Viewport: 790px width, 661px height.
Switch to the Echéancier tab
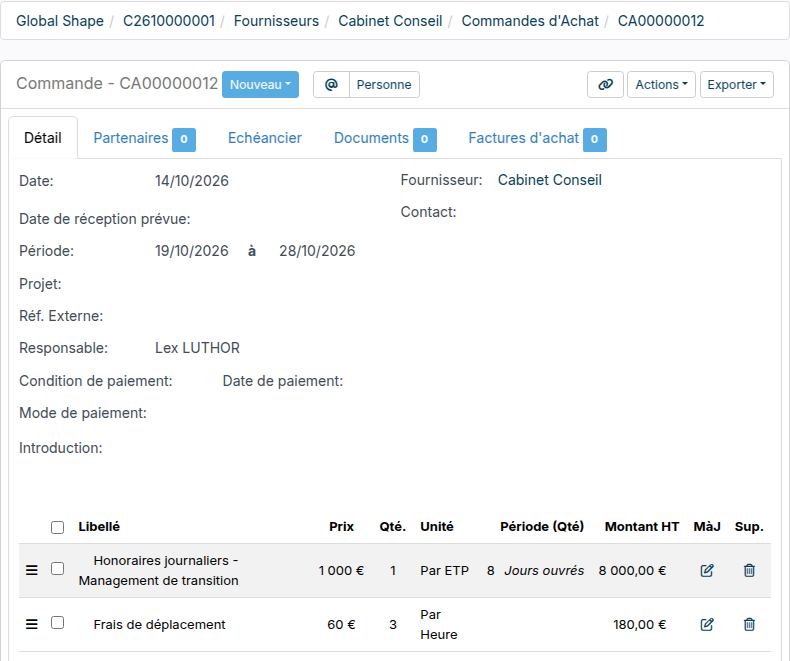pyautogui.click(x=265, y=138)
